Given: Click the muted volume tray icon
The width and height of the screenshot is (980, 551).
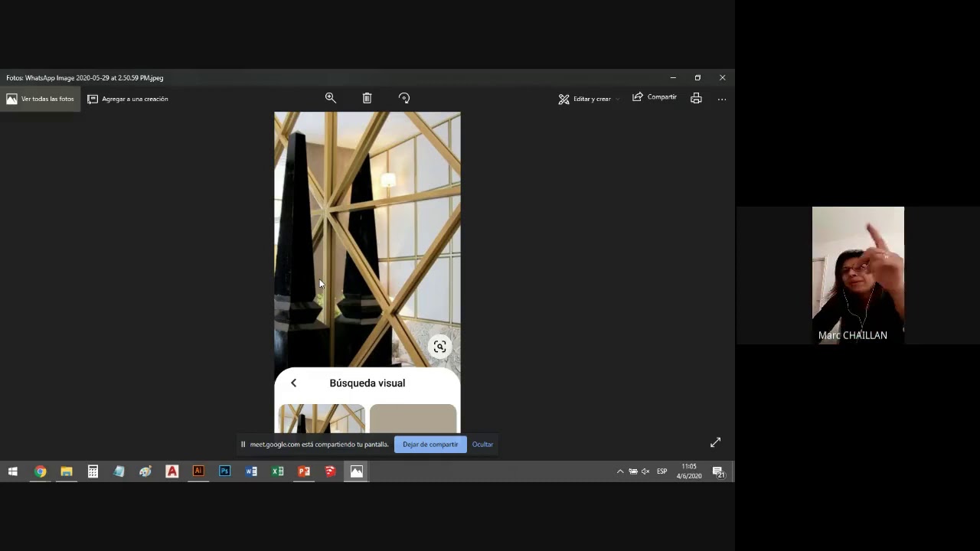Looking at the screenshot, I should [x=645, y=471].
